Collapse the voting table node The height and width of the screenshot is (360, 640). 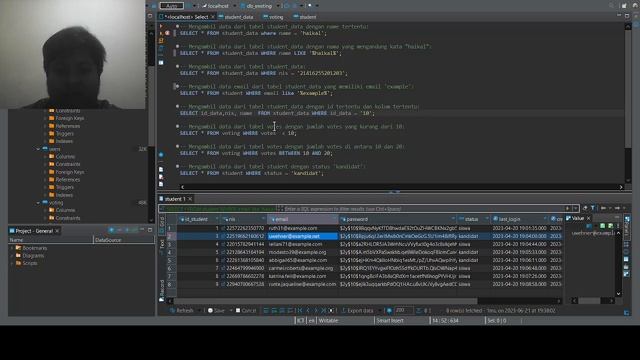click(x=38, y=203)
